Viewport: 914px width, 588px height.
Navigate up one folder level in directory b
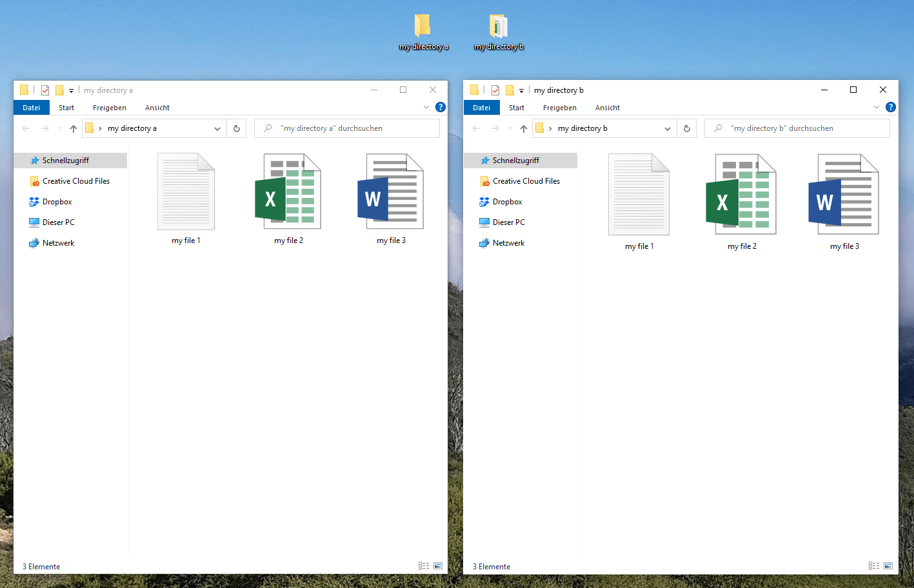pyautogui.click(x=523, y=128)
